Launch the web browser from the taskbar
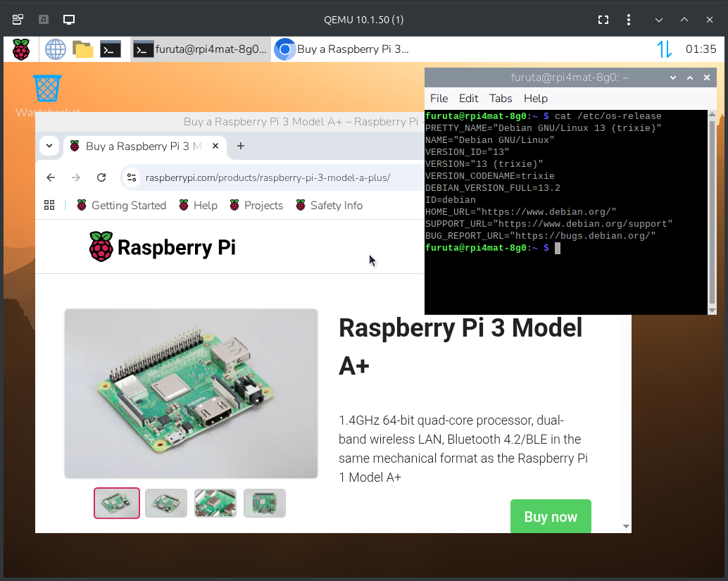728x581 pixels. [x=55, y=49]
